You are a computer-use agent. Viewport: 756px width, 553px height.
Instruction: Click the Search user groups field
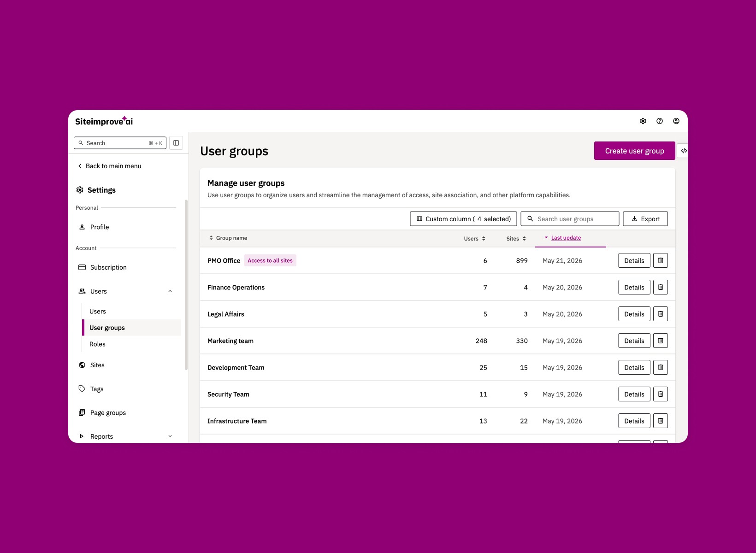[570, 219]
